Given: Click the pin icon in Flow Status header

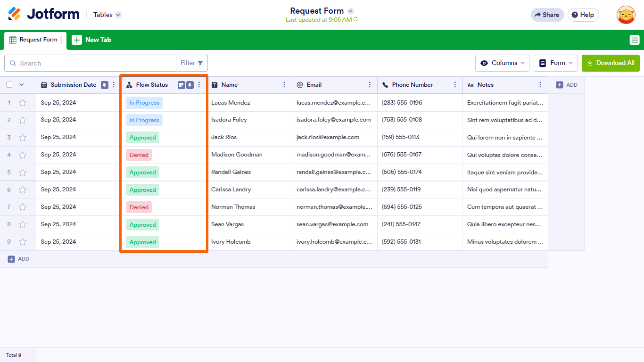Looking at the screenshot, I should pyautogui.click(x=190, y=85).
